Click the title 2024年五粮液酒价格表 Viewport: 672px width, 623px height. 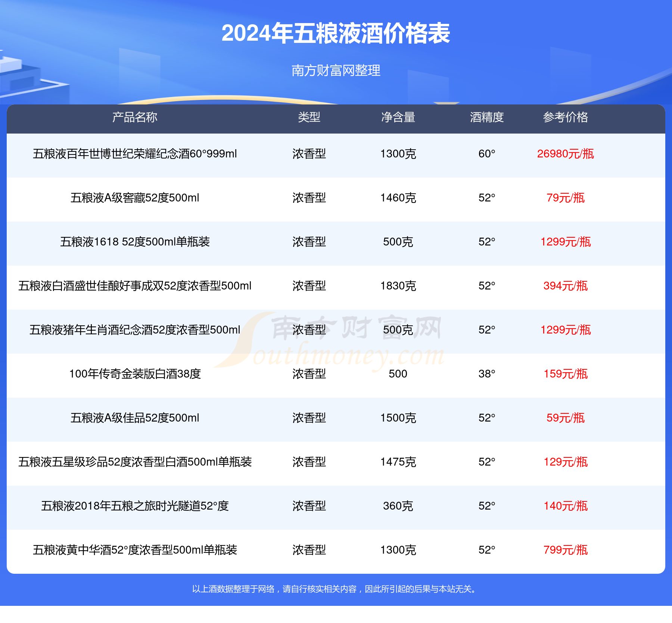[x=336, y=33]
